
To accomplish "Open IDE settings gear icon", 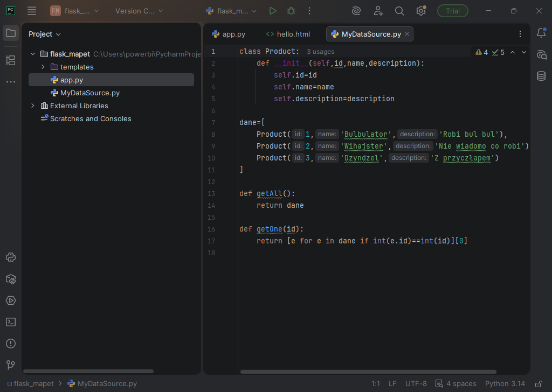I will 421,11.
